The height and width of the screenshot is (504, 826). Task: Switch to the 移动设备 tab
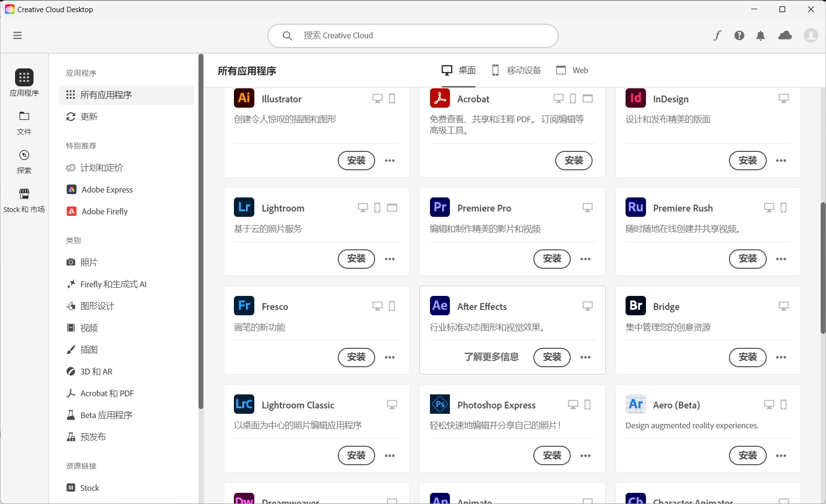point(516,70)
